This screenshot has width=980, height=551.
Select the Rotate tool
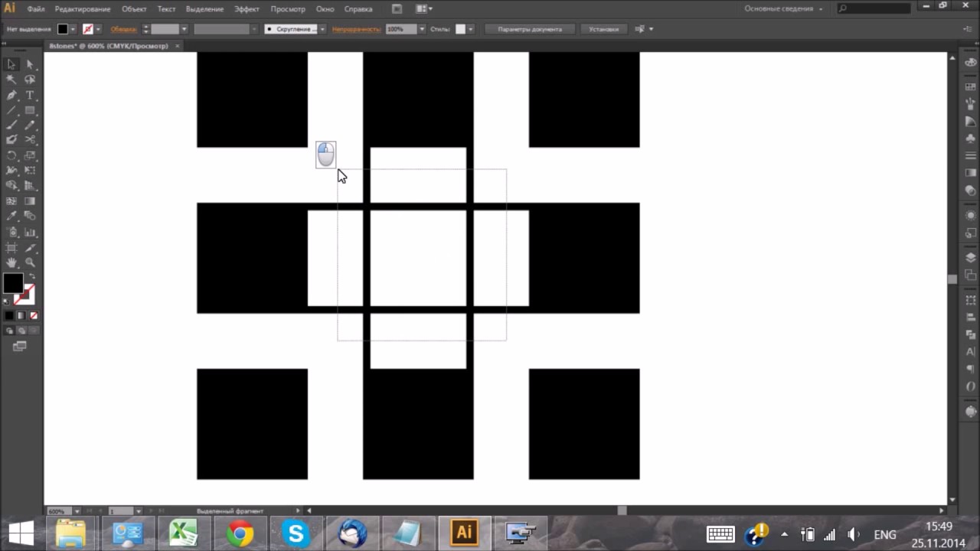tap(11, 155)
